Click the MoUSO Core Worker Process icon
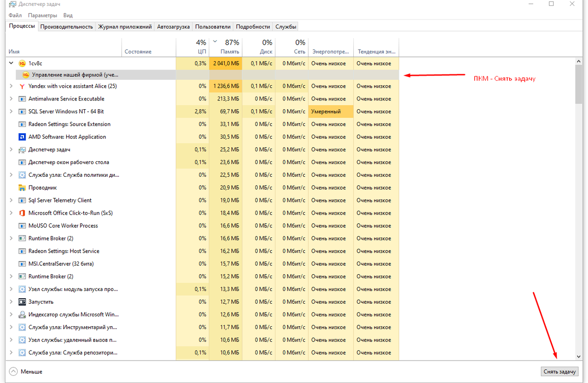 pos(22,226)
